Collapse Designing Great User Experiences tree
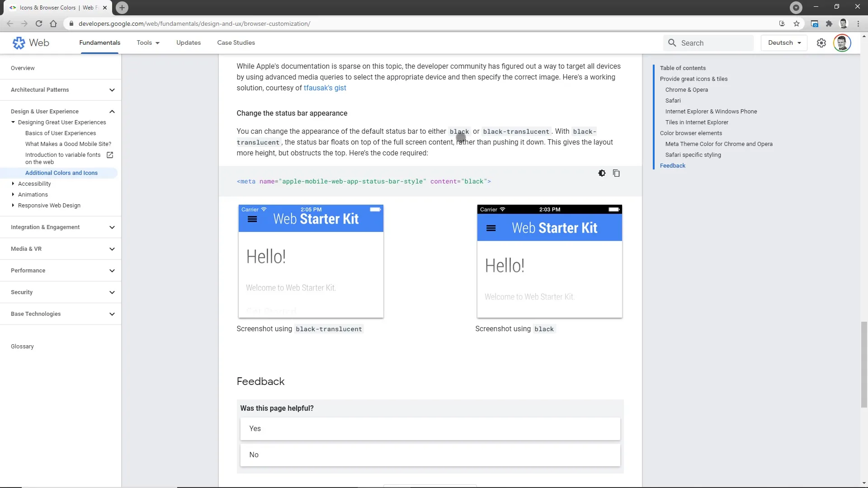The height and width of the screenshot is (488, 868). [13, 122]
